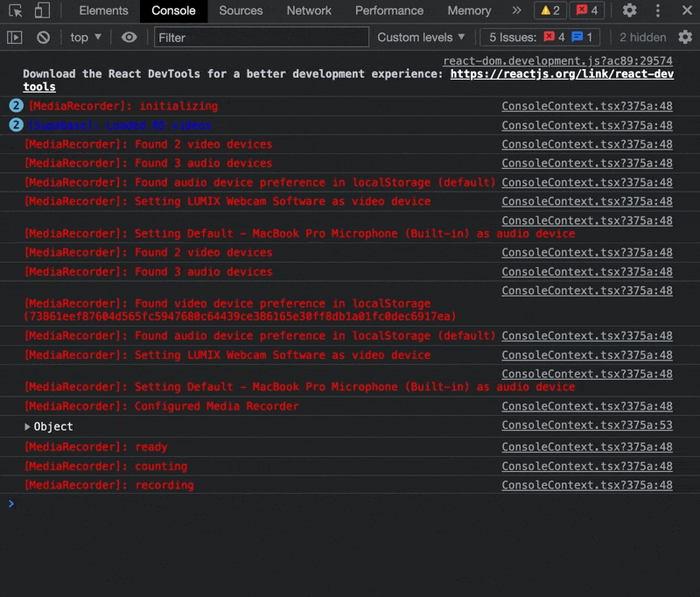Select the '[MediaRecorder]: initializing' log text
The height and width of the screenshot is (597, 700).
coord(123,106)
